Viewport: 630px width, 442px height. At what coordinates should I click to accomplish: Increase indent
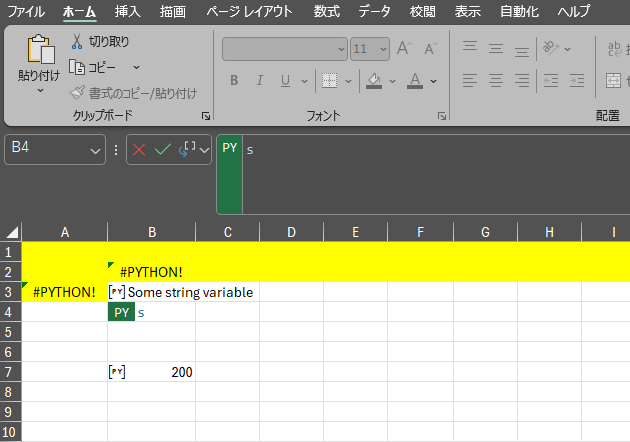point(577,81)
